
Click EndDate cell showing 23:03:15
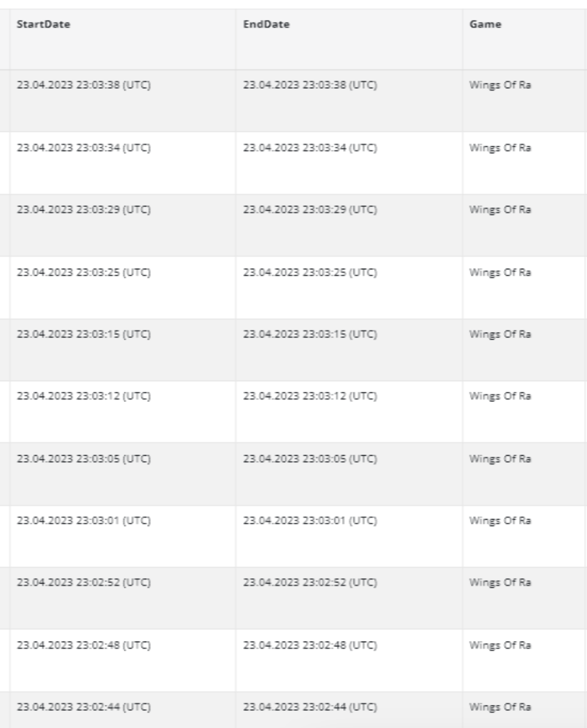[311, 334]
